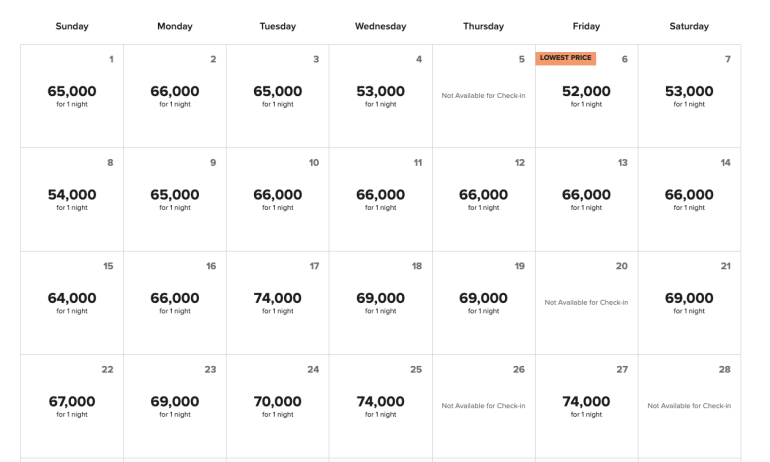Click the Lowest Price orange badge
Screen dimensions: 770x462
(x=565, y=58)
